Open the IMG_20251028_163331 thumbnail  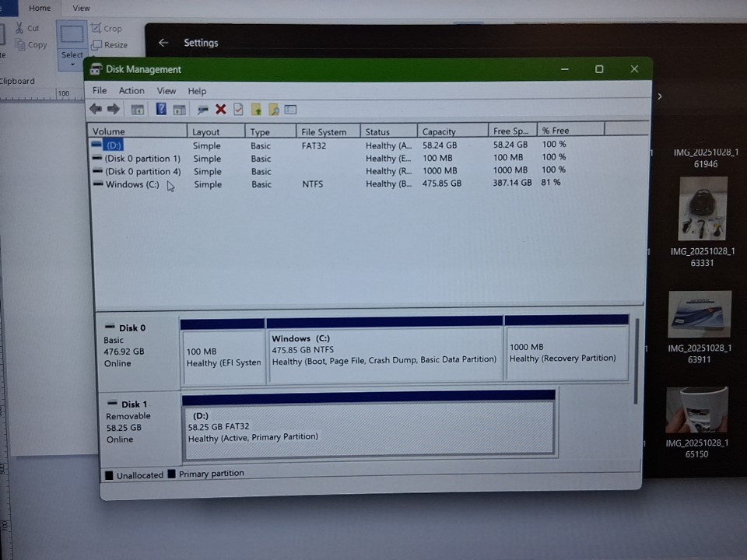[x=703, y=208]
